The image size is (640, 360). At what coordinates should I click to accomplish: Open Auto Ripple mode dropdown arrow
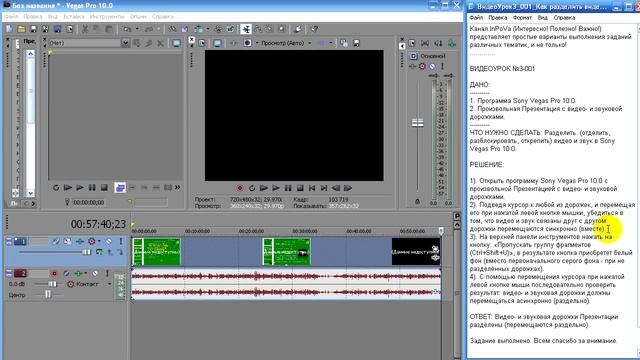(x=208, y=29)
